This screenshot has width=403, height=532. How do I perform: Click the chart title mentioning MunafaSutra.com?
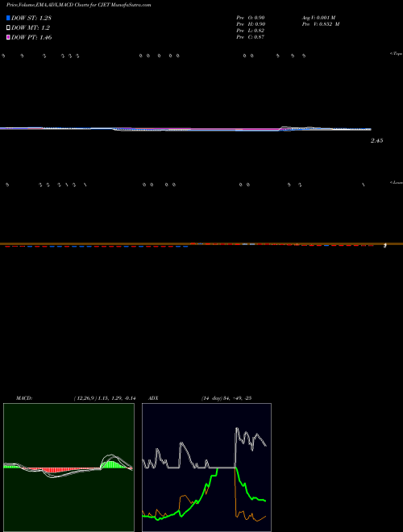coord(79,5)
